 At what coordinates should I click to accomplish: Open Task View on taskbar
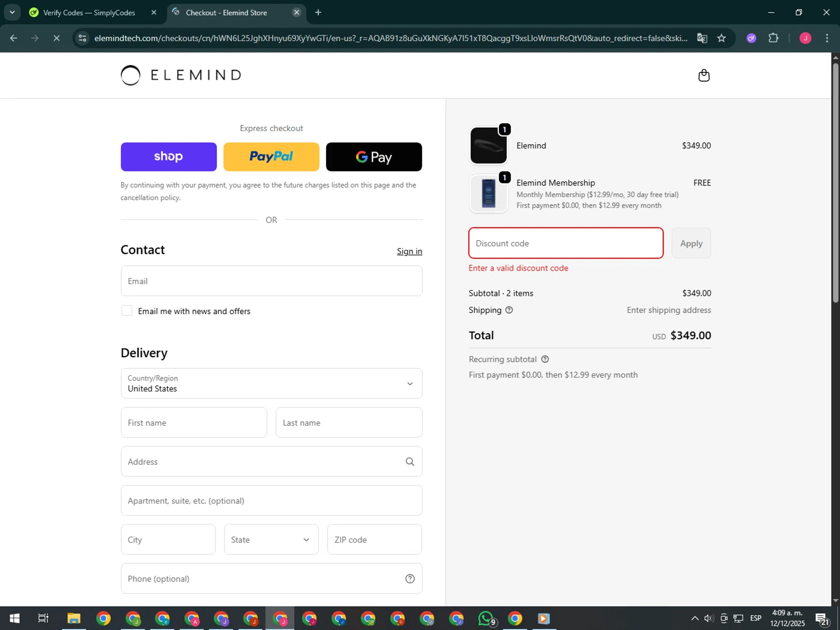point(43,618)
